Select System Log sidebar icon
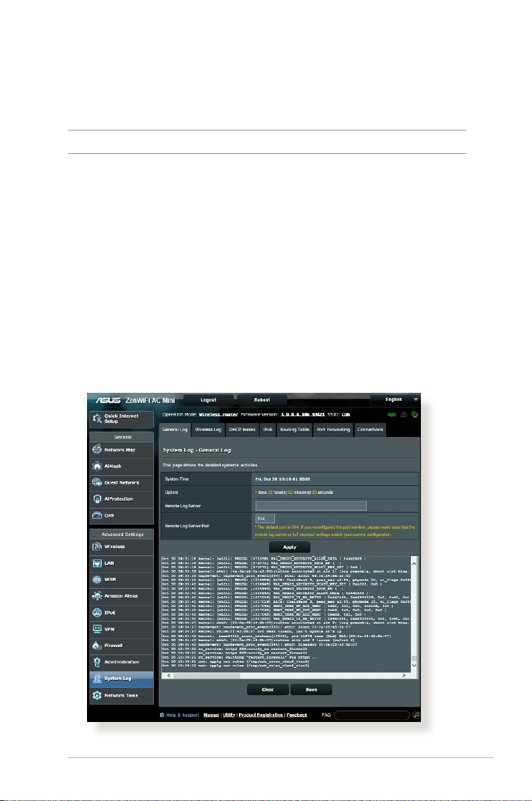 click(x=96, y=679)
